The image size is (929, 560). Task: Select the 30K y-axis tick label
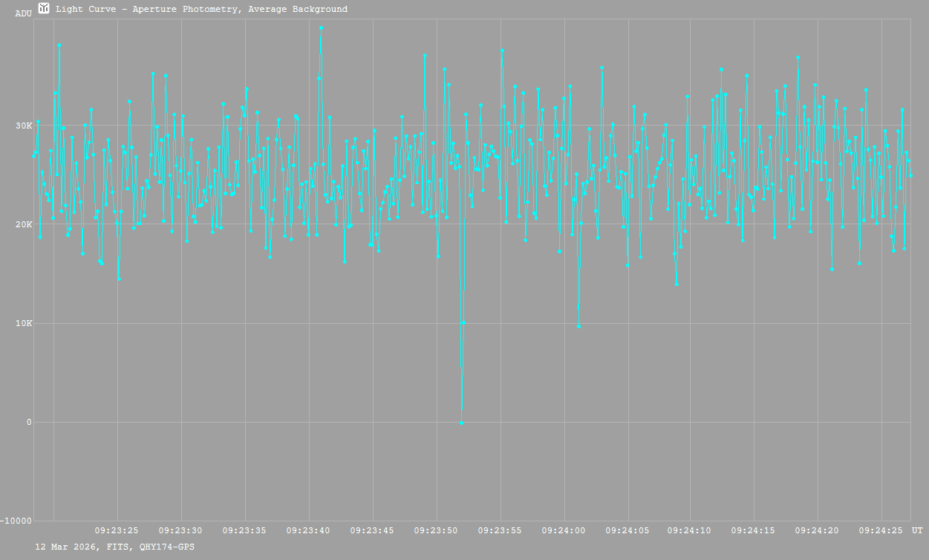tap(24, 126)
